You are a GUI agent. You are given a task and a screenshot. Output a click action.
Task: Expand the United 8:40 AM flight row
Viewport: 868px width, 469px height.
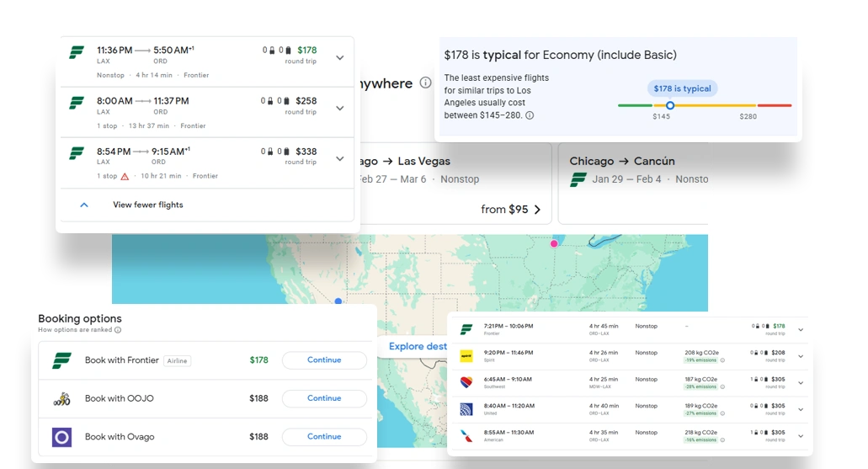[x=801, y=410]
